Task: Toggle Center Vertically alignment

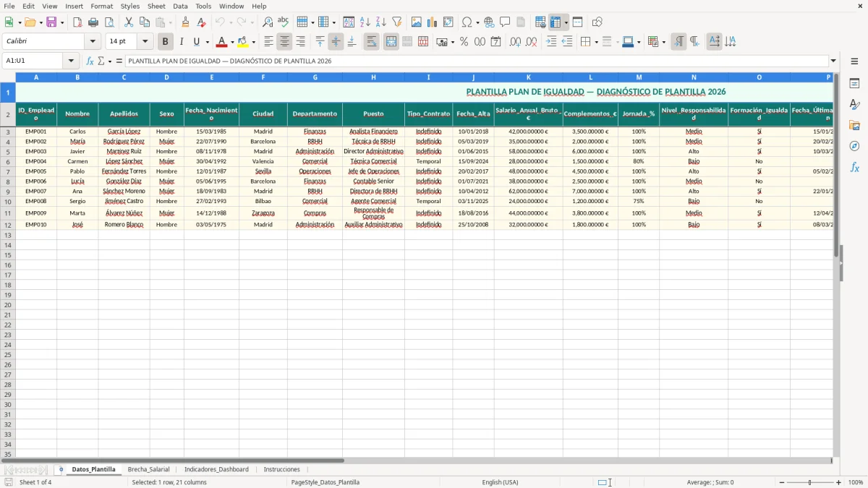Action: point(336,42)
